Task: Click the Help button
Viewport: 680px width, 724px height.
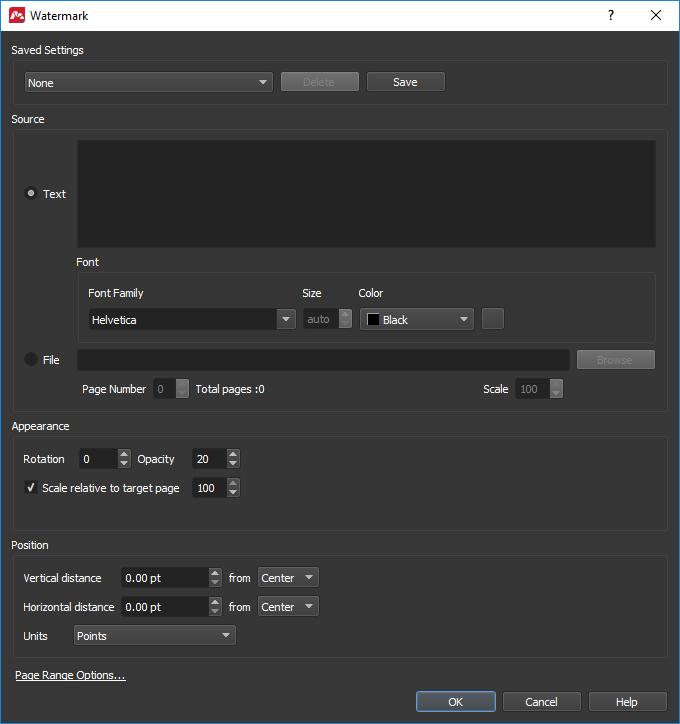Action: 627,702
